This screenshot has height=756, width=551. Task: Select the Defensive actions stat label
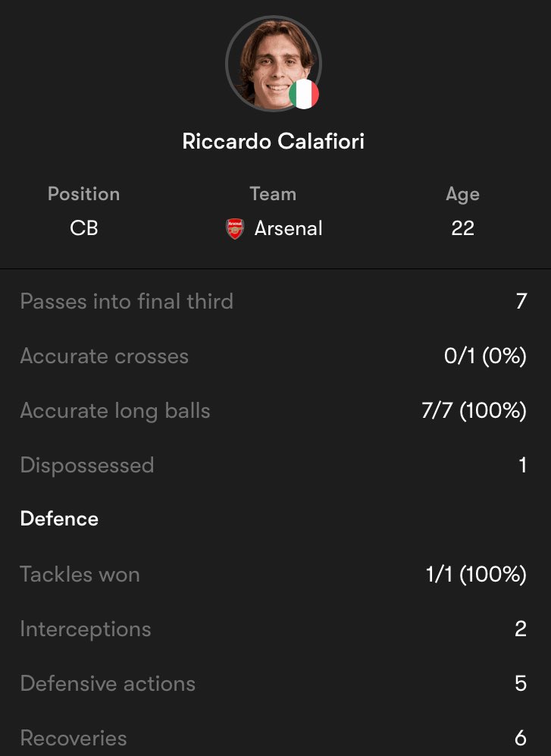pos(108,684)
